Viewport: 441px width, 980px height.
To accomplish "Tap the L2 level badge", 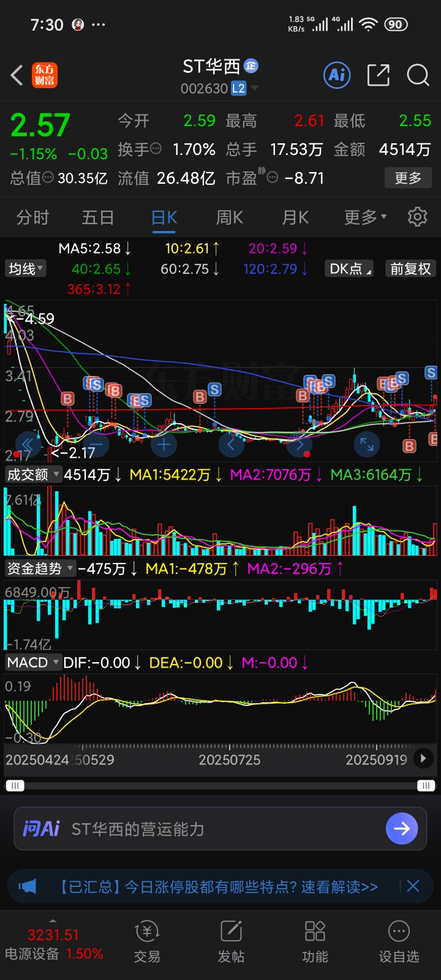I will click(x=238, y=89).
